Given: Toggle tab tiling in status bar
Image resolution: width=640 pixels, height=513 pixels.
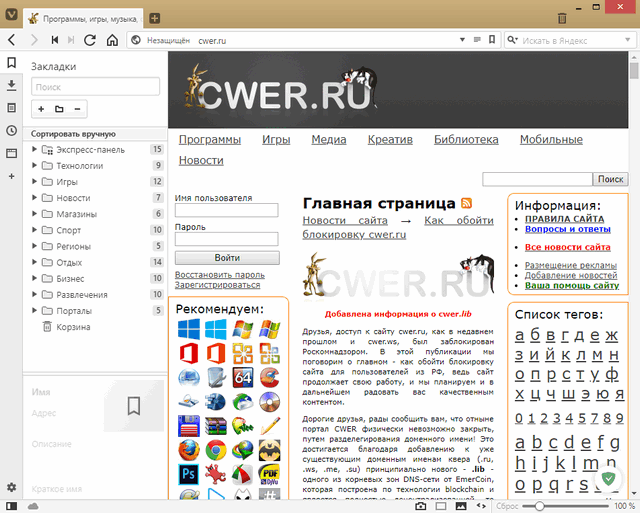Looking at the screenshot, I should point(441,506).
